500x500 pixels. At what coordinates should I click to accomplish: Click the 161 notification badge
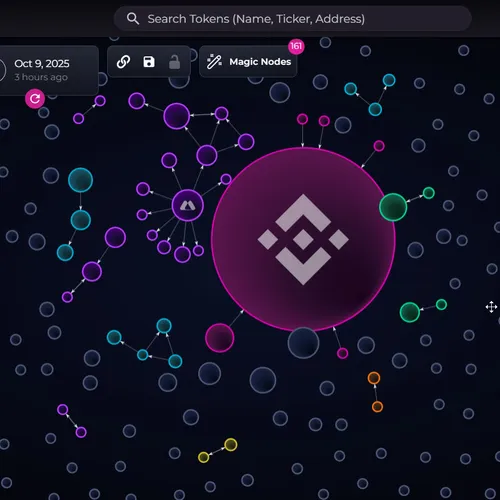pyautogui.click(x=296, y=46)
